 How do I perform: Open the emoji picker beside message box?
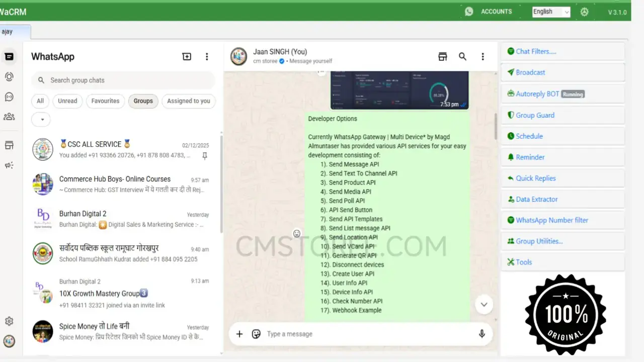click(x=257, y=334)
